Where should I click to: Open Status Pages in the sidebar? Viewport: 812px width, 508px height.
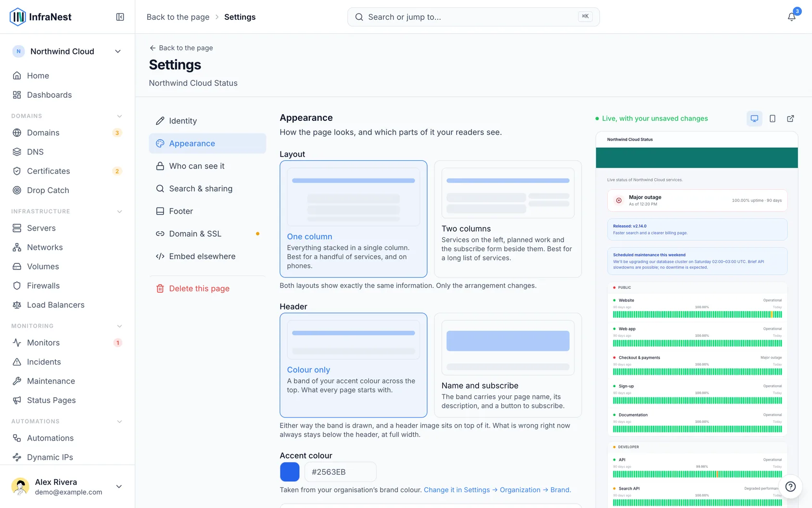[67, 400]
